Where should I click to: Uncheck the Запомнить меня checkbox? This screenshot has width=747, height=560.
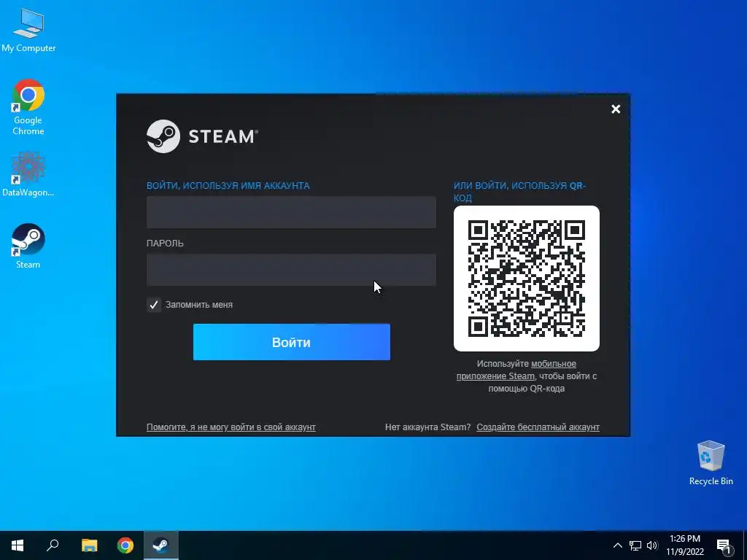click(154, 305)
